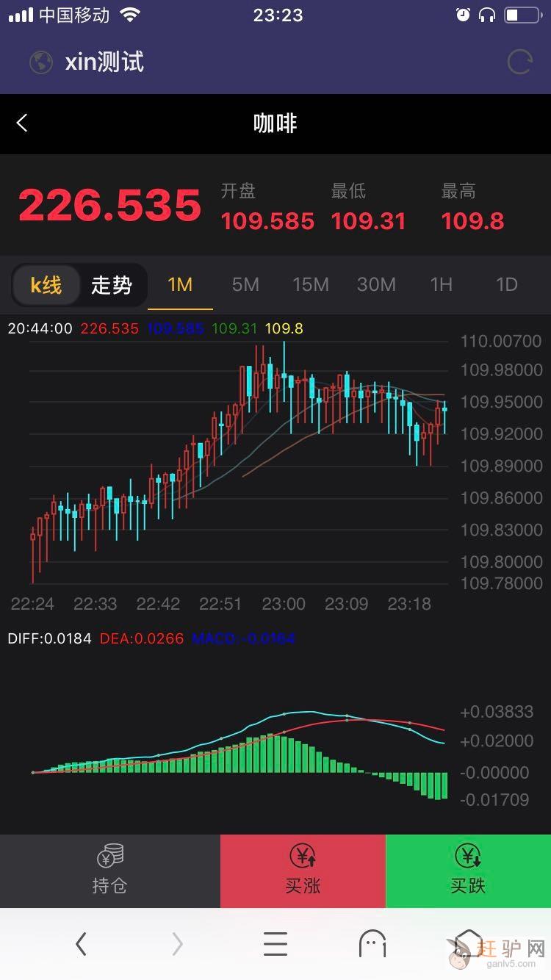
Task: Switch chart to 1H interval
Action: (441, 285)
